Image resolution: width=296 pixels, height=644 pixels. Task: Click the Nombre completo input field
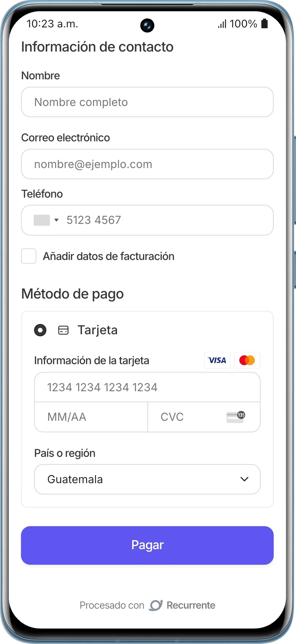(x=147, y=102)
